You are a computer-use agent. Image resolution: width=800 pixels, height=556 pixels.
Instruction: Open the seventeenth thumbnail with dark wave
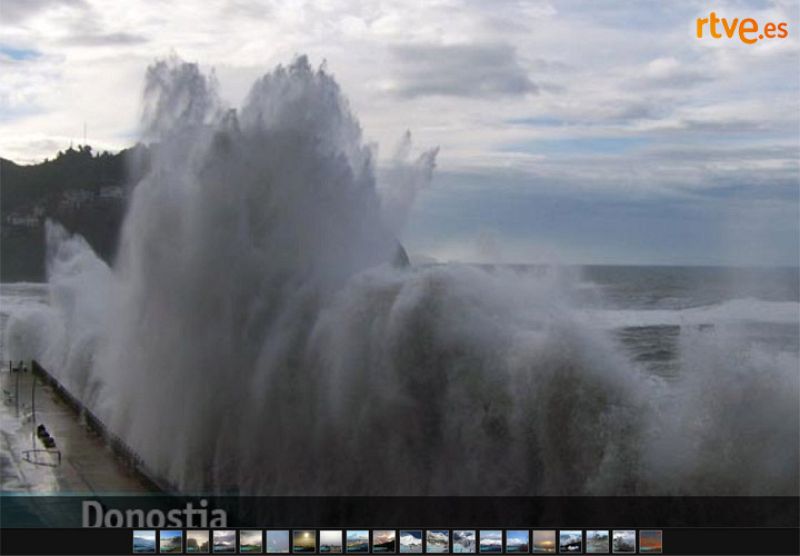[570, 541]
